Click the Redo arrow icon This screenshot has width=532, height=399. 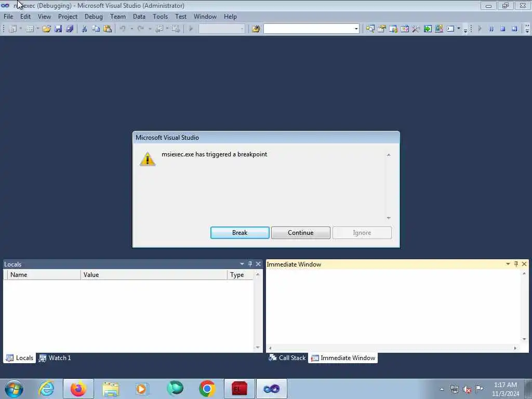coord(141,29)
